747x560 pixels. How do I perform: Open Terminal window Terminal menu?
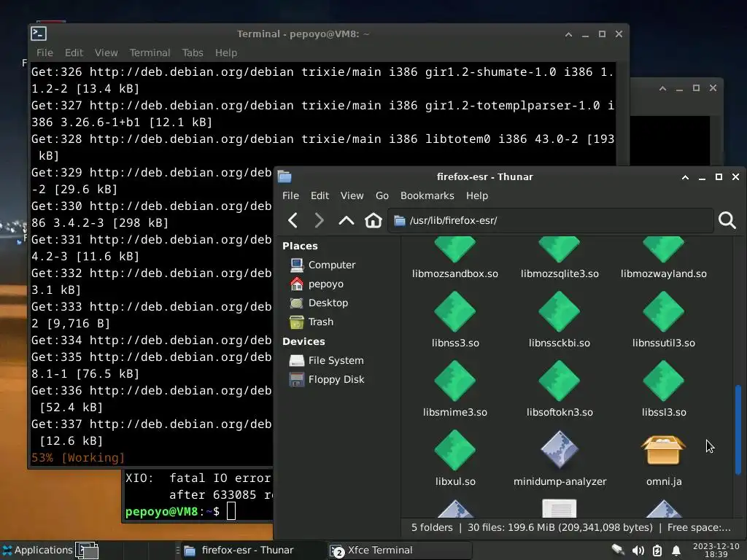[x=150, y=52]
